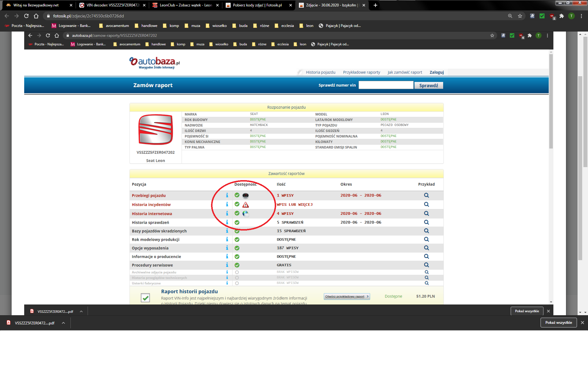Open the handlowe bookmark folder in top bar

[x=146, y=26]
